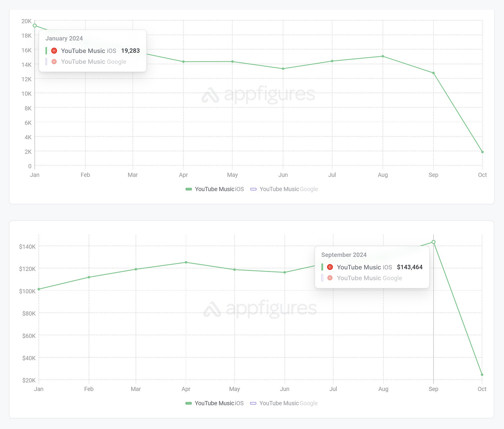The image size is (504, 429).
Task: Select January data point in top chart
Action: click(35, 26)
